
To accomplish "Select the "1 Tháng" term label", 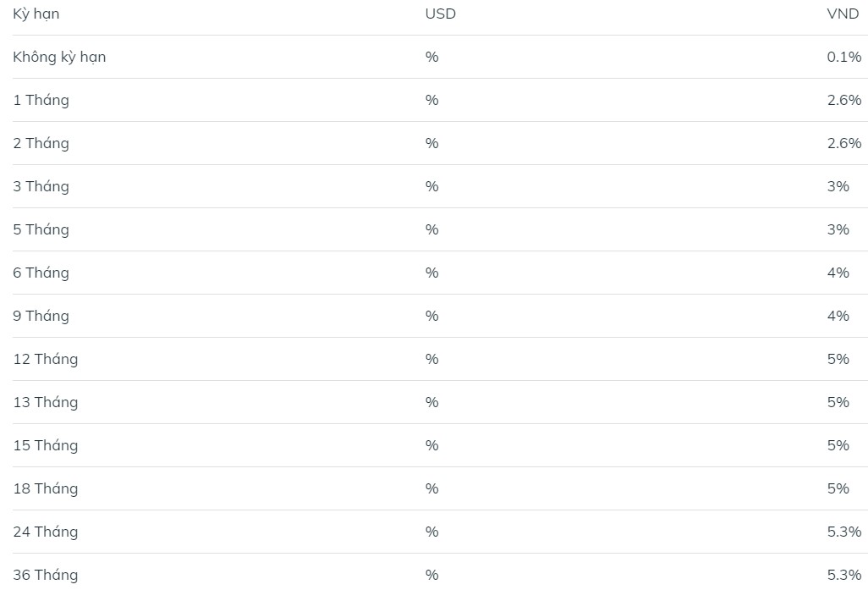I will tap(41, 101).
